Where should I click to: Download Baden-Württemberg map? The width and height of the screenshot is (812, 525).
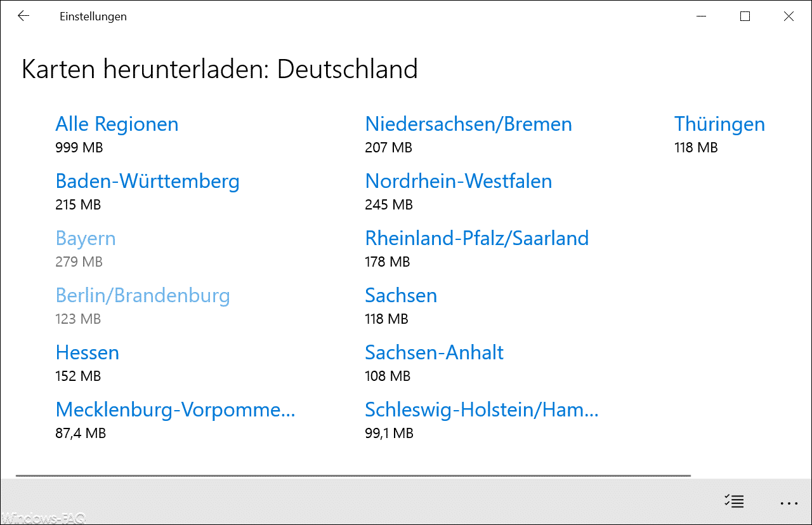(148, 181)
